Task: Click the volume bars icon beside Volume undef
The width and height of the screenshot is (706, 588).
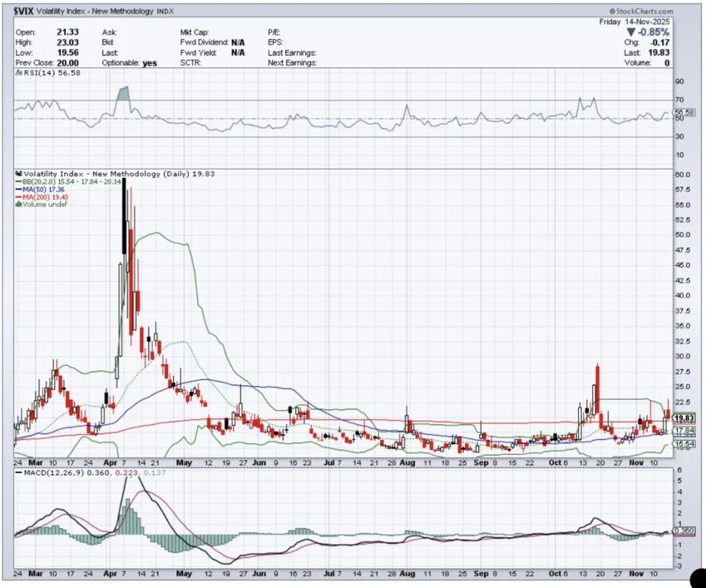Action: 18,204
